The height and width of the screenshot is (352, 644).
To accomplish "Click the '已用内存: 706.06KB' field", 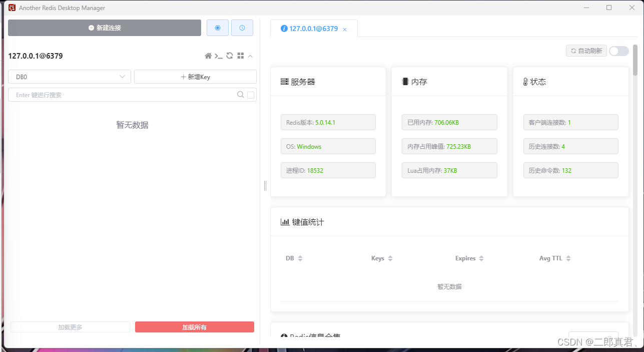I will (449, 122).
